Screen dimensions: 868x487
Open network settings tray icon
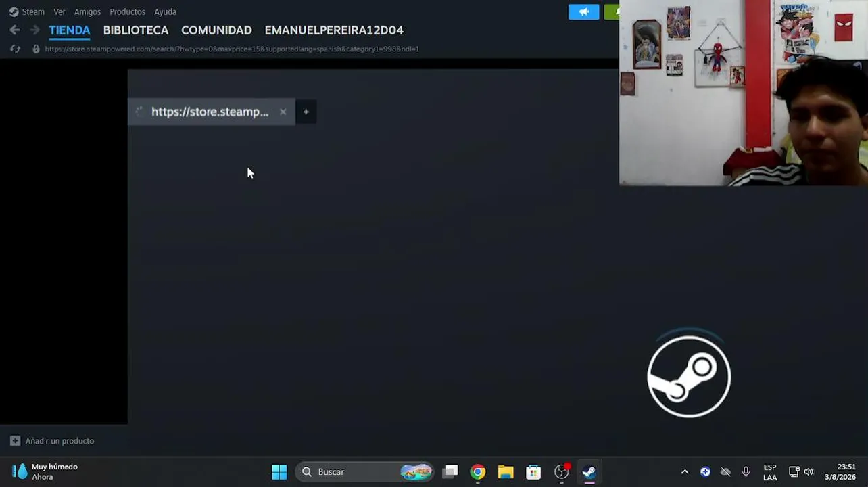coord(794,472)
